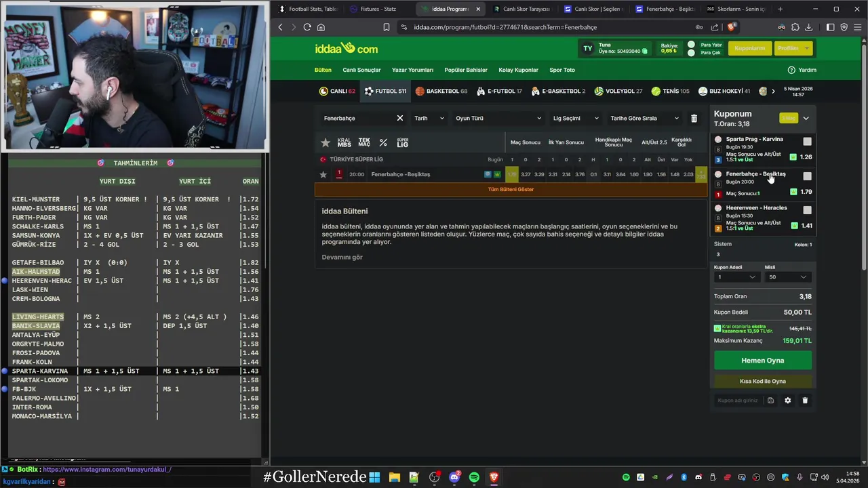Save coupon with the floppy disk icon

click(770, 401)
